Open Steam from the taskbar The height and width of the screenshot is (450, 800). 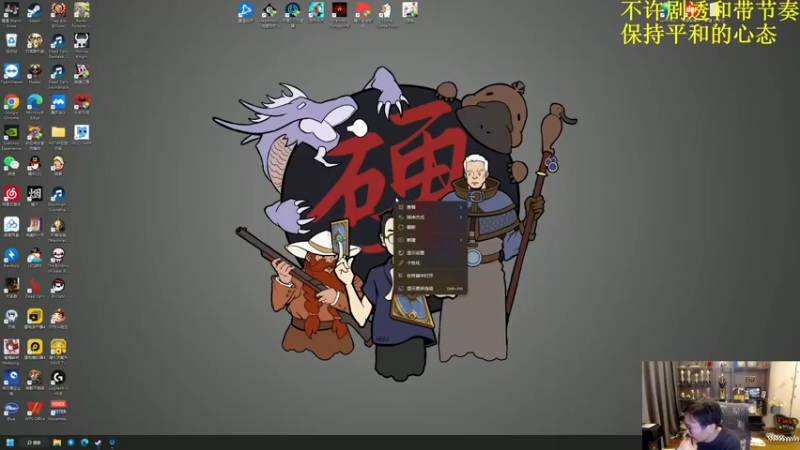[98, 442]
